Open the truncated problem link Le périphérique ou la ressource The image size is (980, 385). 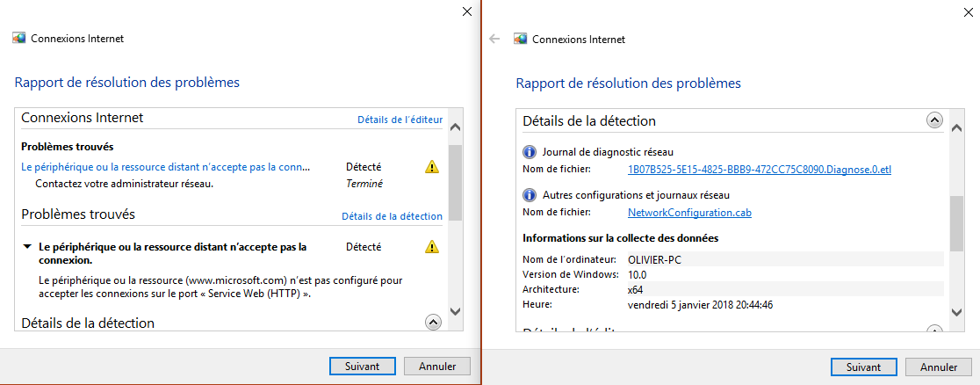point(166,167)
